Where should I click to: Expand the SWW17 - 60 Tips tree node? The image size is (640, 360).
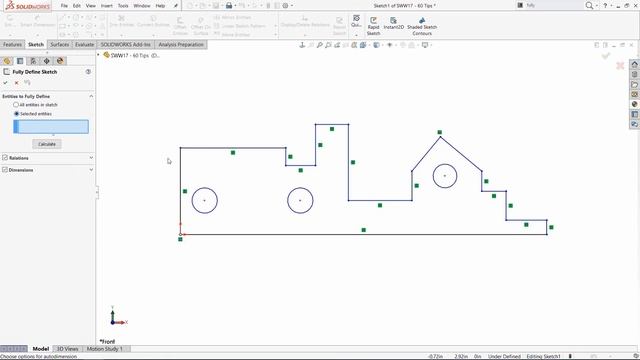coord(98,55)
